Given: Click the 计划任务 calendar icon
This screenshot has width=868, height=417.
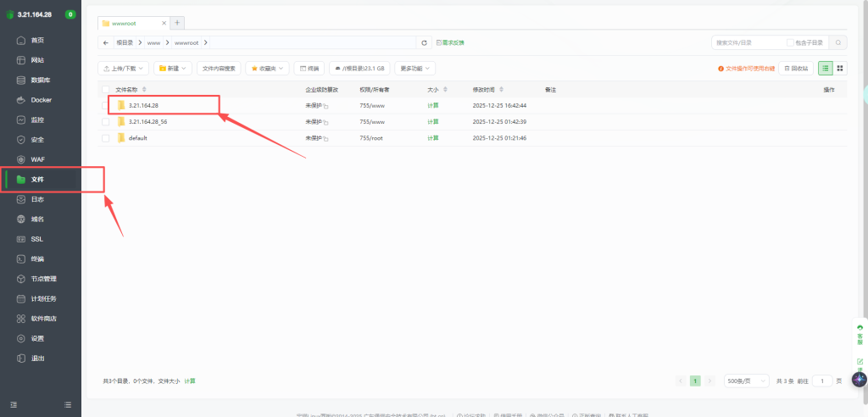Looking at the screenshot, I should pyautogui.click(x=21, y=299).
